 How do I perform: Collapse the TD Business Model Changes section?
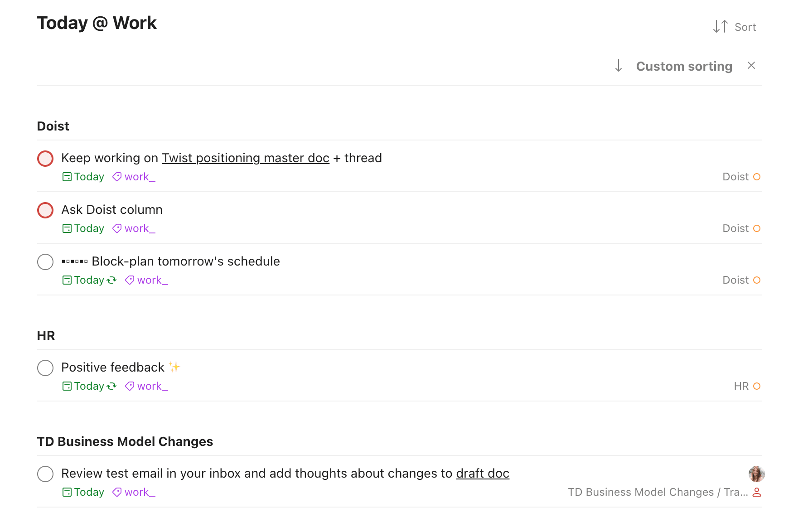pyautogui.click(x=125, y=442)
